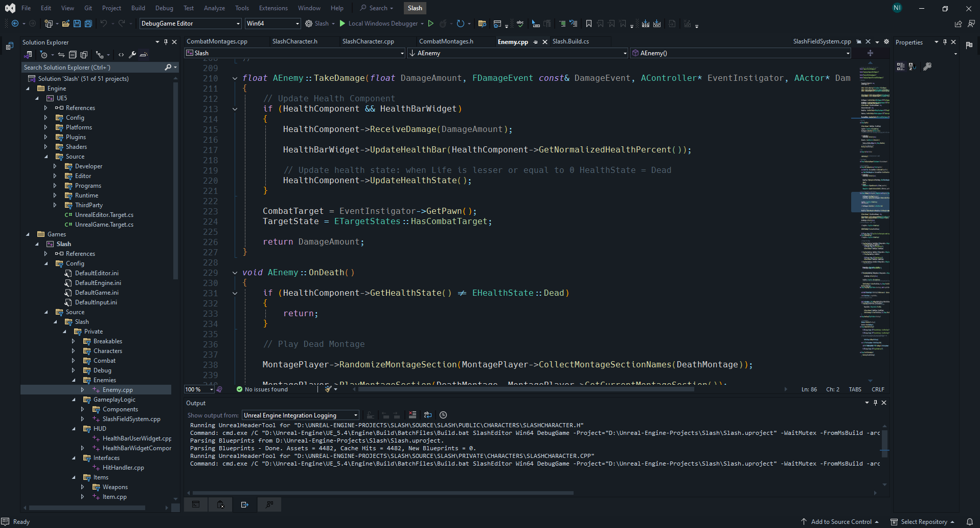Image resolution: width=980 pixels, height=528 pixels.
Task: Select DefaultEngine.ini in Solution Explorer
Action: tap(98, 283)
